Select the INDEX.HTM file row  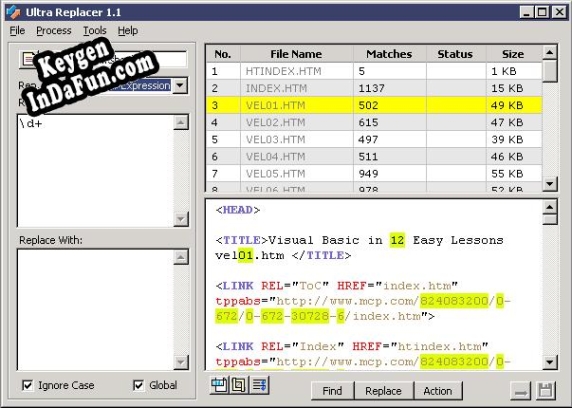click(x=374, y=88)
